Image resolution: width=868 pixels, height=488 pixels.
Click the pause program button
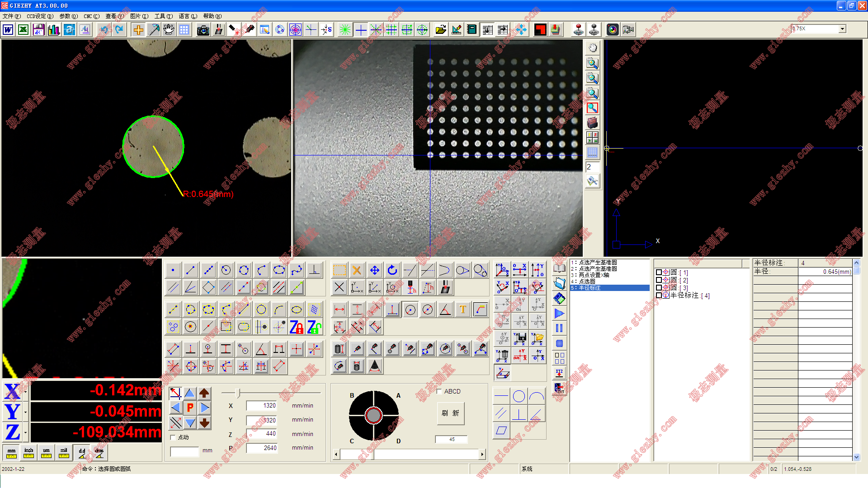[559, 328]
